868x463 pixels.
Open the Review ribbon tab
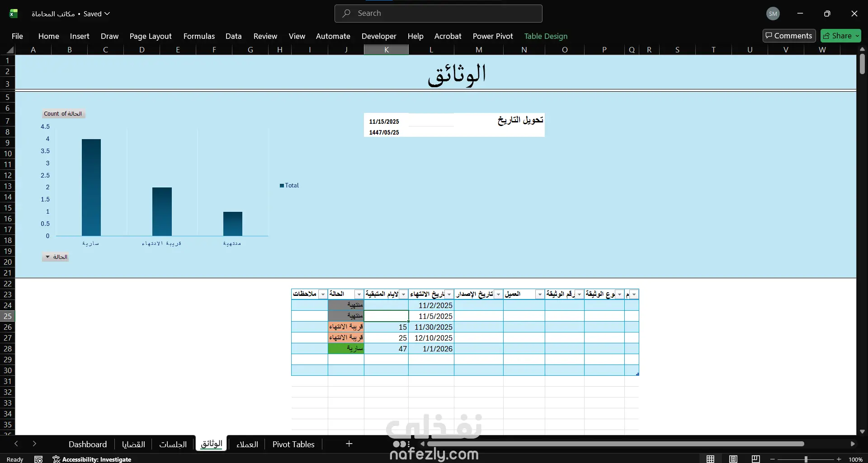click(265, 36)
